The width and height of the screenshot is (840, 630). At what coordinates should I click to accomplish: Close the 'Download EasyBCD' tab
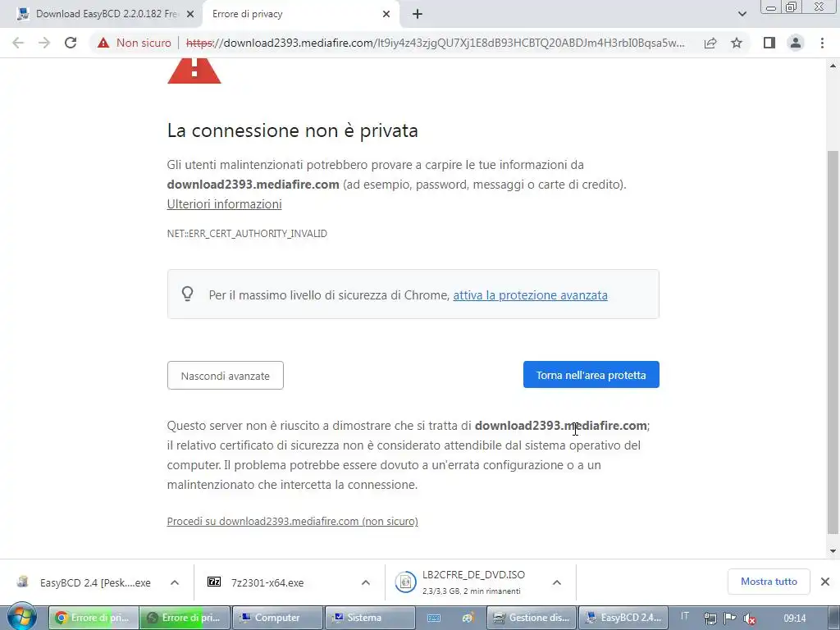click(x=190, y=14)
